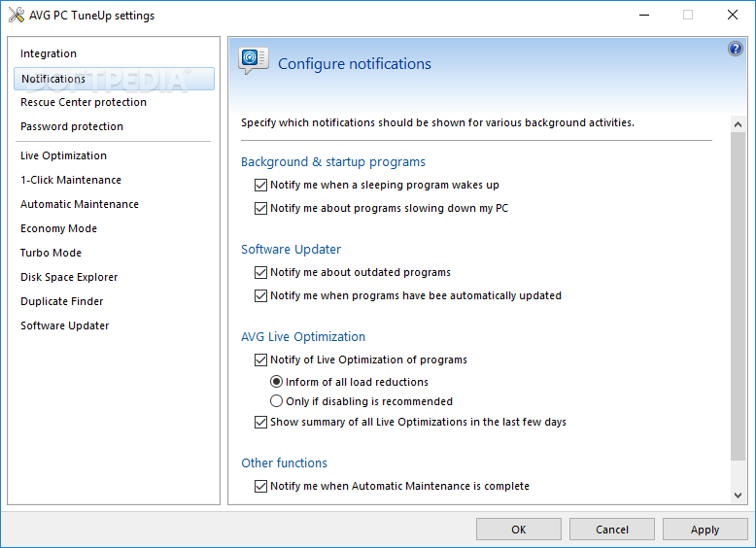Click the AVG PC TuneUp wrench title icon

tap(17, 15)
